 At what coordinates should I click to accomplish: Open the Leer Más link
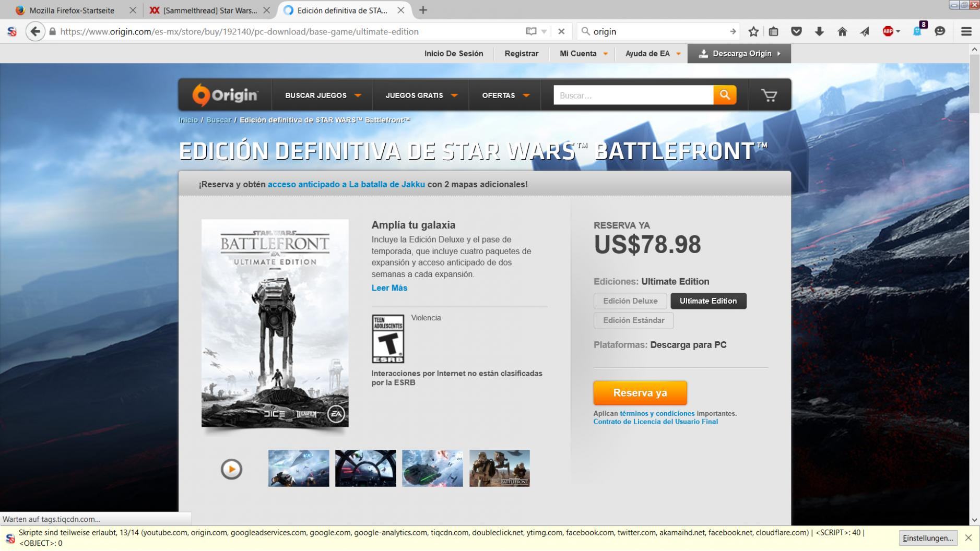tap(389, 288)
